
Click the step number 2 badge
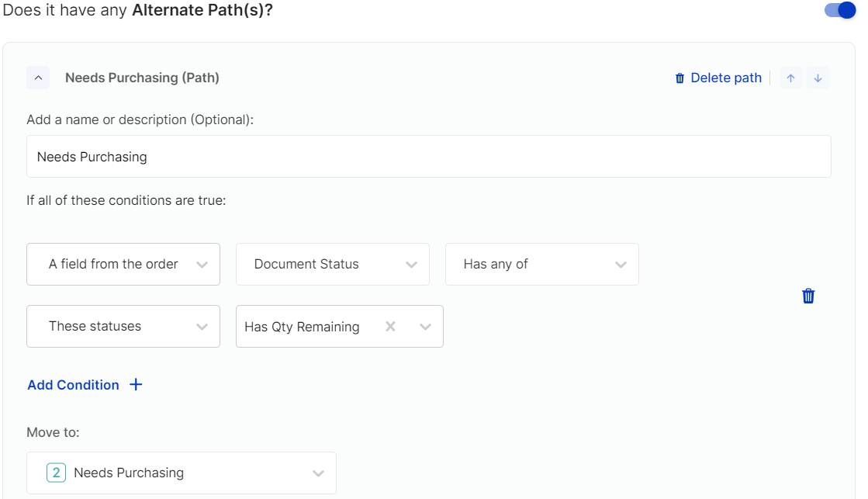(56, 473)
